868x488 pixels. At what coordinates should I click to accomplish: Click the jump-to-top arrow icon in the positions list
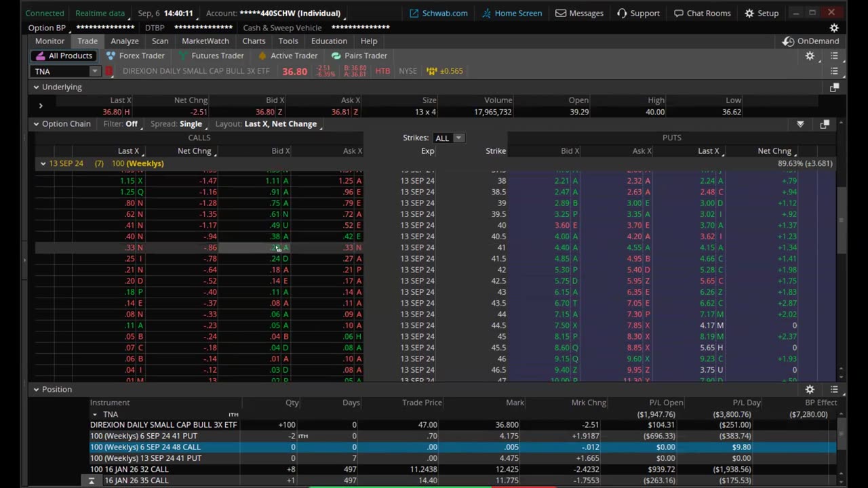click(x=92, y=480)
